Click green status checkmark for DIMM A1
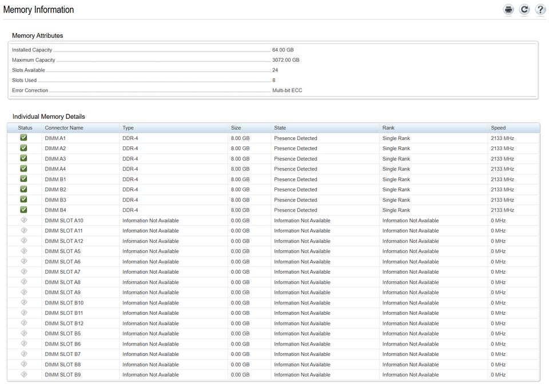This screenshot has height=392, width=549. click(x=24, y=138)
